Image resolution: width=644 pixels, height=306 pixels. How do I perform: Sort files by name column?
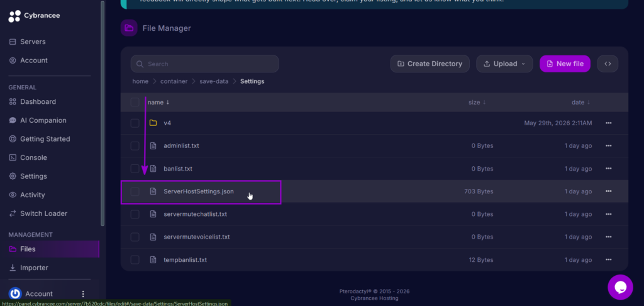[158, 102]
